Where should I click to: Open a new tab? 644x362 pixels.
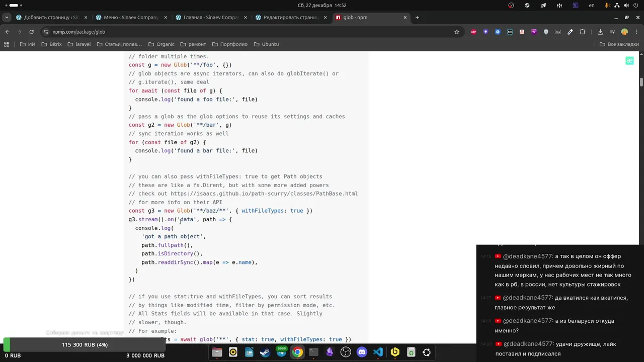(417, 18)
